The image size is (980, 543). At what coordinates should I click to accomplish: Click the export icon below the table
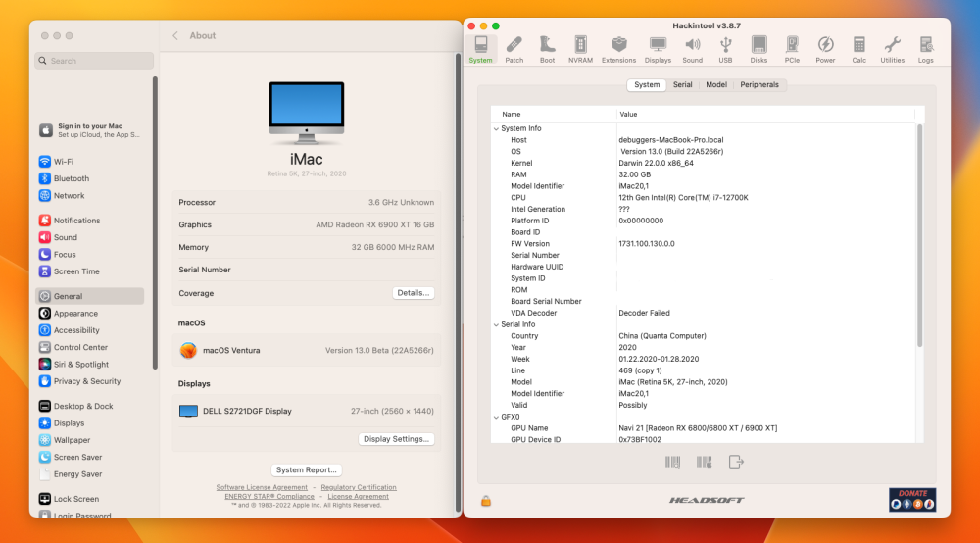point(736,462)
